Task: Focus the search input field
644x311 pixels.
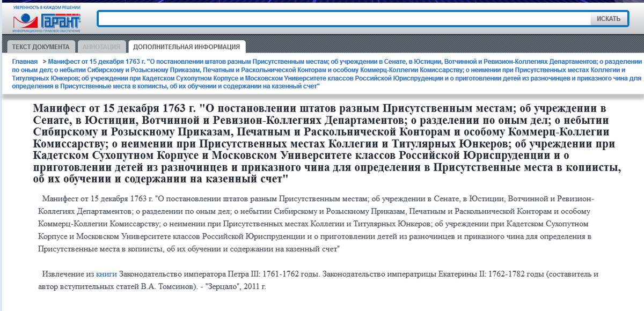Action: [x=344, y=19]
